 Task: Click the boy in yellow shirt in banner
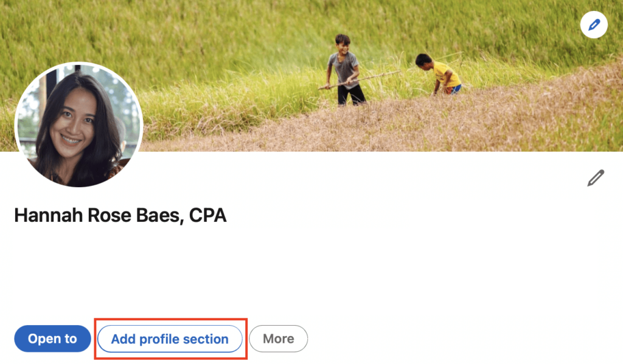point(439,74)
